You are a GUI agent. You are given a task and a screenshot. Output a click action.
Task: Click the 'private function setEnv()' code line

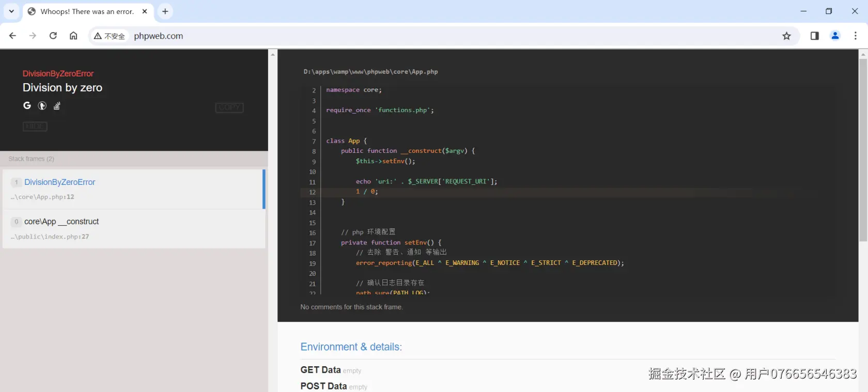tap(391, 242)
